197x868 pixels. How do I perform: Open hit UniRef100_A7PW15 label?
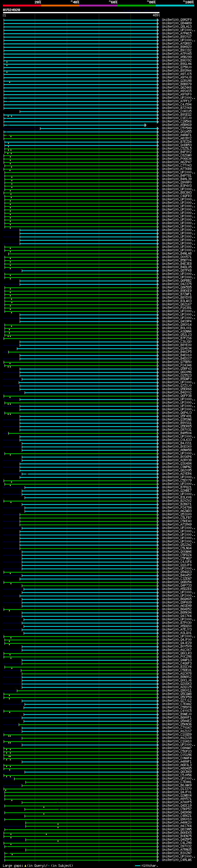[177, 33]
